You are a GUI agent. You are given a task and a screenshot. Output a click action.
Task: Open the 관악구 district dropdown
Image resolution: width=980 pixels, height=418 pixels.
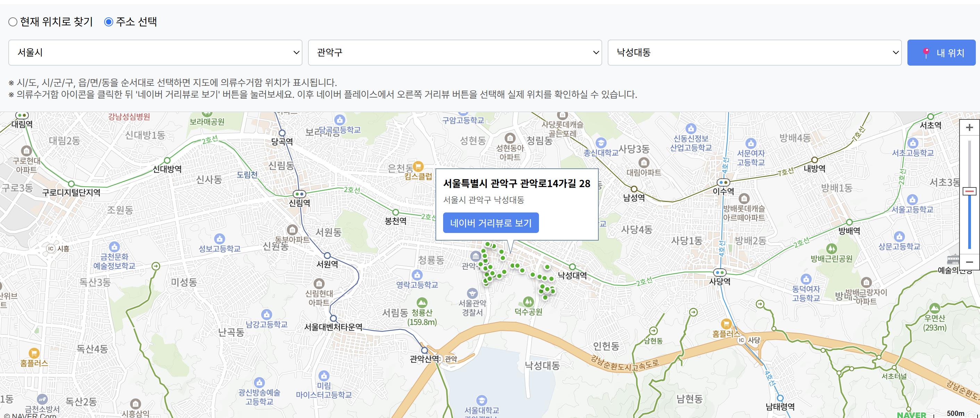(455, 52)
